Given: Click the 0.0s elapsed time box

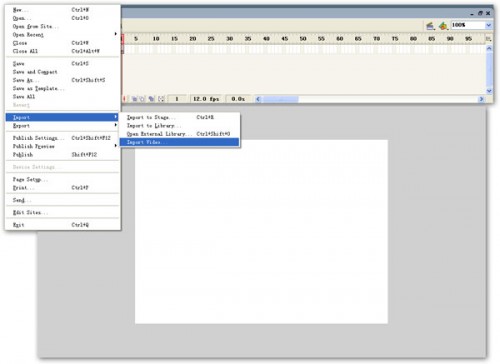Looking at the screenshot, I should (238, 99).
